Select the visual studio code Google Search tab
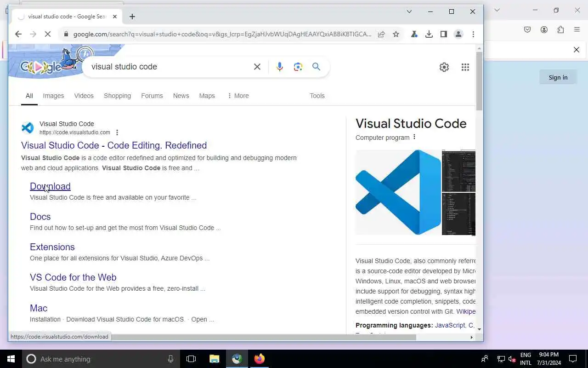This screenshot has width=588, height=368. (x=67, y=17)
